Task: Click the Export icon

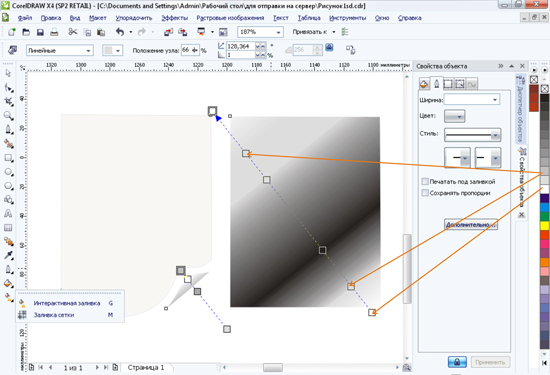Action: click(182, 32)
